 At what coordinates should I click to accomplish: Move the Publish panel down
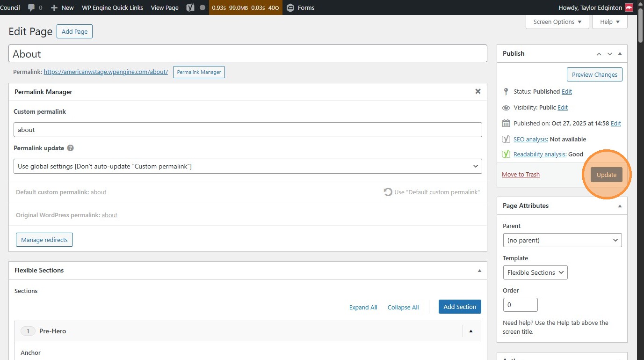[609, 54]
